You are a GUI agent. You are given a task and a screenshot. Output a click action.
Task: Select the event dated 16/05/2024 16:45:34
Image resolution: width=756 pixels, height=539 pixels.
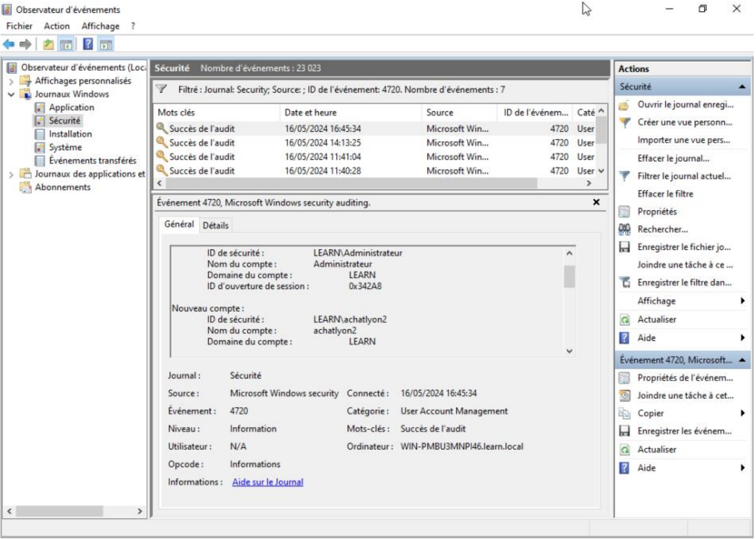click(x=374, y=129)
